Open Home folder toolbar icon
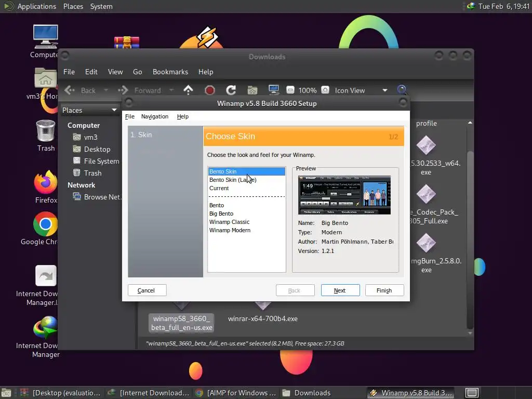The image size is (532, 399). (x=252, y=90)
